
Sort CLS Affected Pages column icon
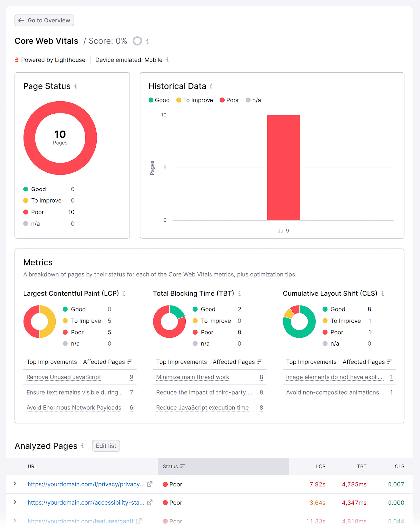coord(390,362)
